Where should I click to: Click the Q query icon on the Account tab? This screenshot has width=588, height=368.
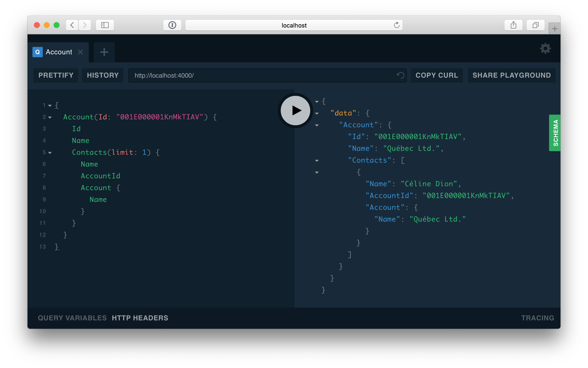(37, 52)
